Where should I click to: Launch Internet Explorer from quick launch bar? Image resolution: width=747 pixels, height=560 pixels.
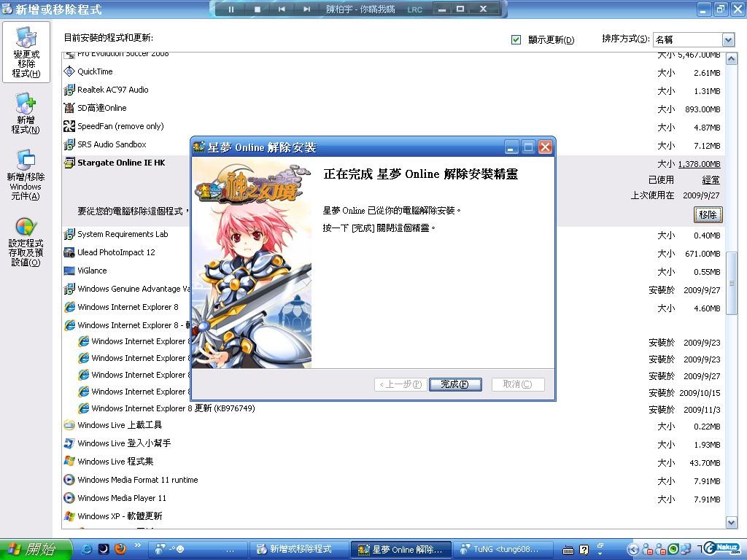pos(88,549)
